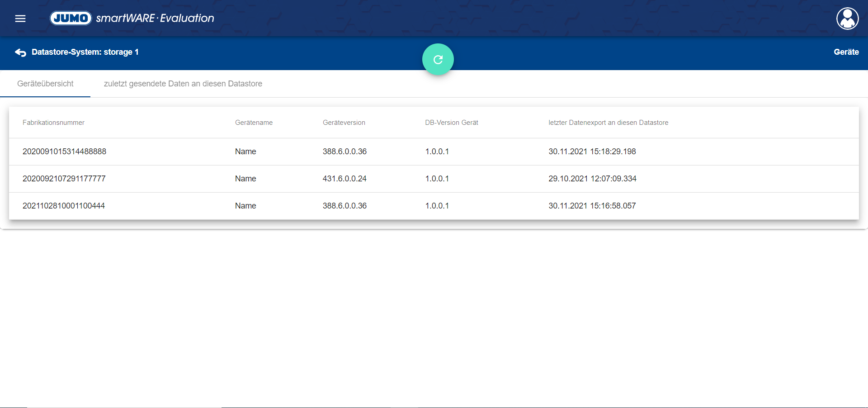This screenshot has width=868, height=408.
Task: Click the version cell 431.6.0.0.24
Action: click(x=344, y=179)
